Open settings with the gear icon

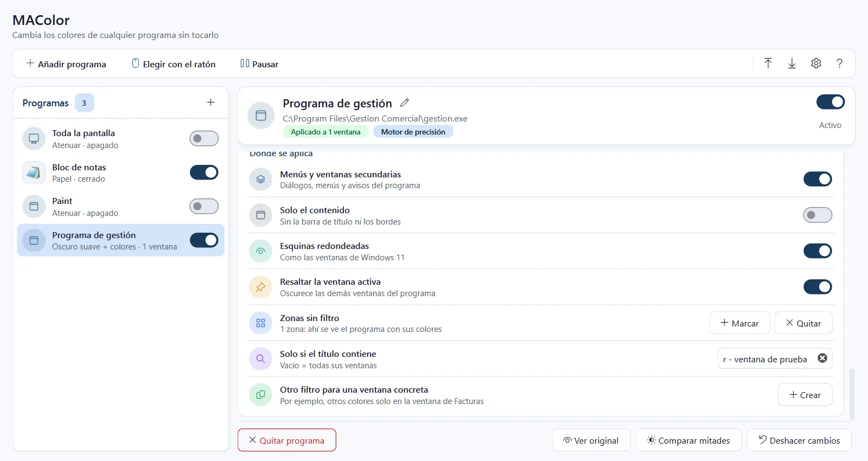[x=816, y=63]
